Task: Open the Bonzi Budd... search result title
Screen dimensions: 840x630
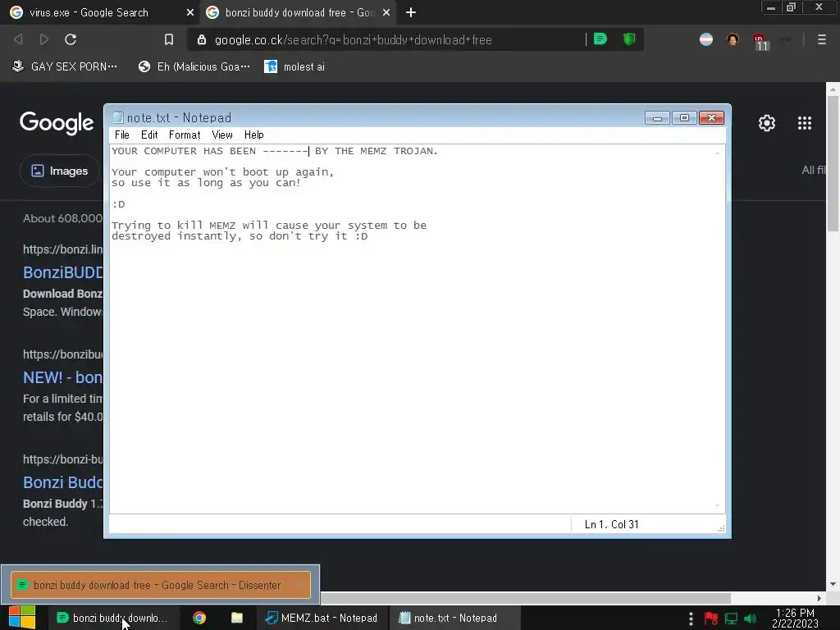Action: (x=62, y=482)
